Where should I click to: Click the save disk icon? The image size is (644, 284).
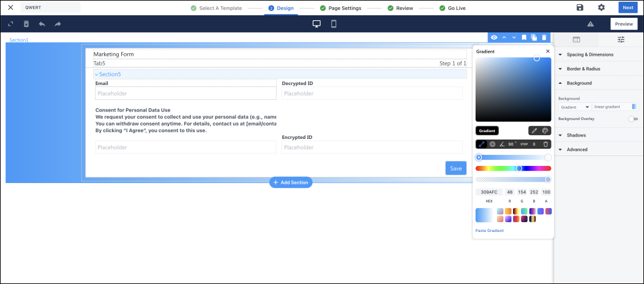tap(580, 7)
